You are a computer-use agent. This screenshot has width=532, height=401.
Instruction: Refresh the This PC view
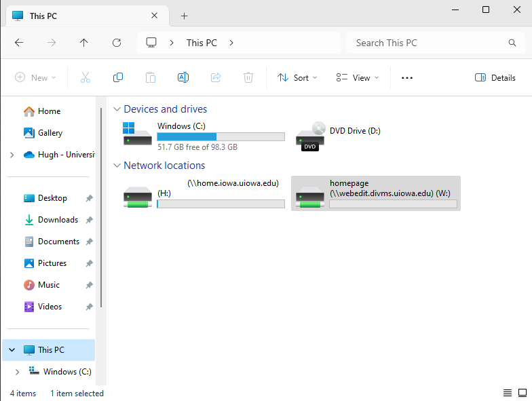117,43
